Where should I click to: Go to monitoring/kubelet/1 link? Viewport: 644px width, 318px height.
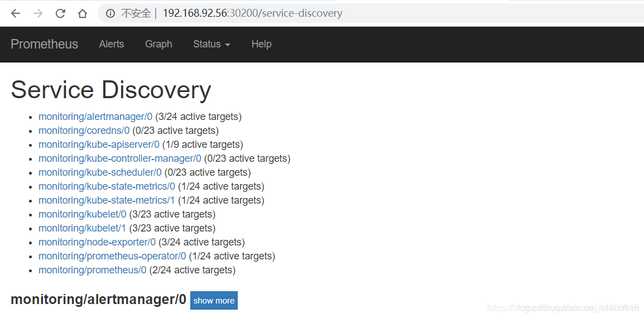click(x=83, y=228)
